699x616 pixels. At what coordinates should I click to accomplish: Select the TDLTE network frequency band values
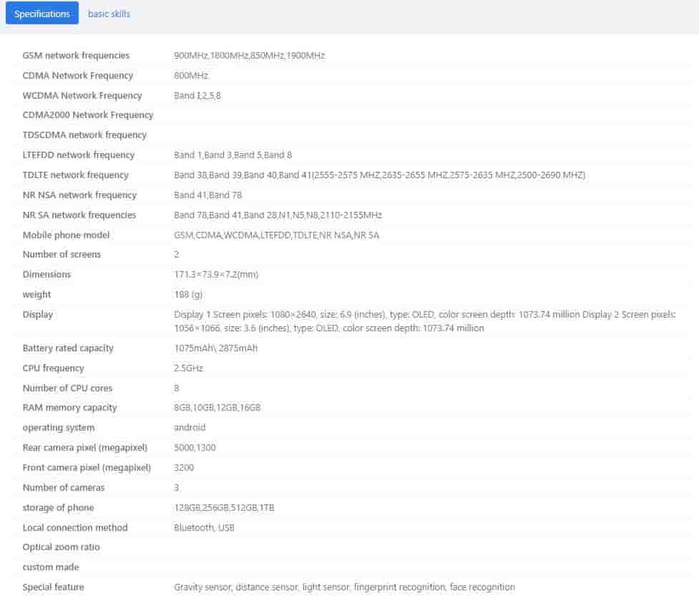click(379, 175)
